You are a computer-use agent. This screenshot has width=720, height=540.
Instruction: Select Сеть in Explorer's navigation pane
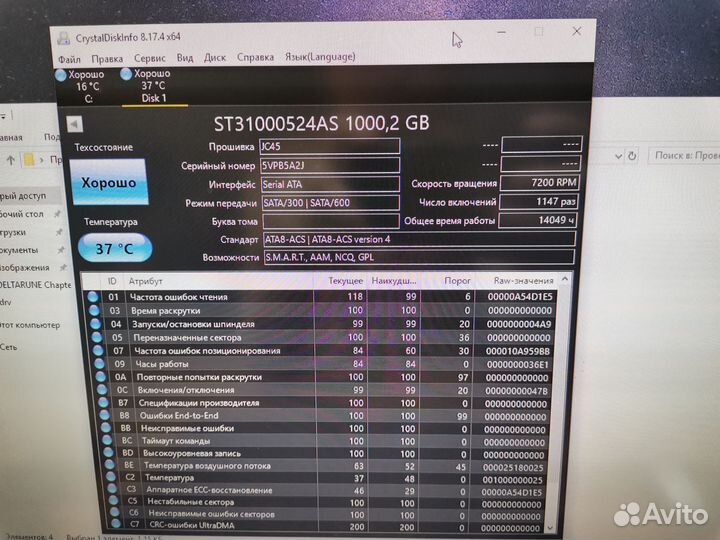(8, 347)
